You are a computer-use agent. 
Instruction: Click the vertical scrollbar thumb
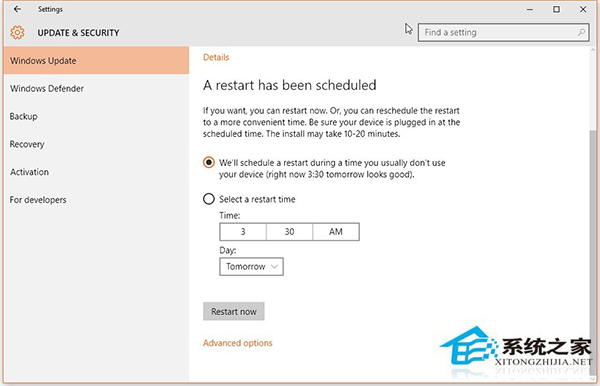pos(593,252)
